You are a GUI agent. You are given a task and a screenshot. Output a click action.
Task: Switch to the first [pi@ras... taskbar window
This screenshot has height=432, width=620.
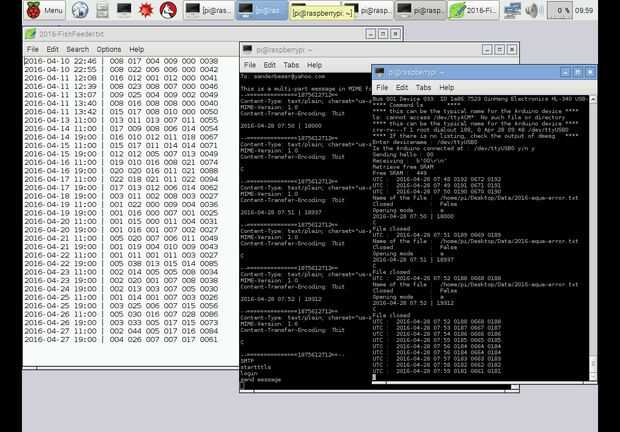tap(208, 10)
